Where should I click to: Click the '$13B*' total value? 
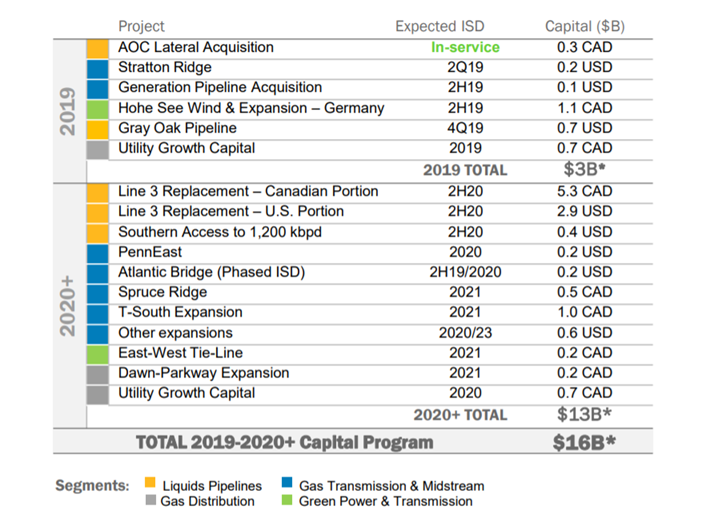click(585, 414)
